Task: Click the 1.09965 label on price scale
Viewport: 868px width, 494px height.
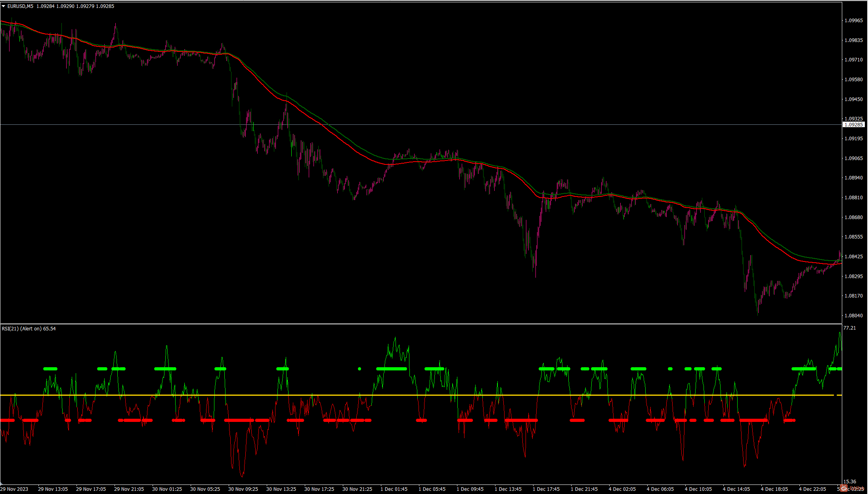Action: click(853, 21)
